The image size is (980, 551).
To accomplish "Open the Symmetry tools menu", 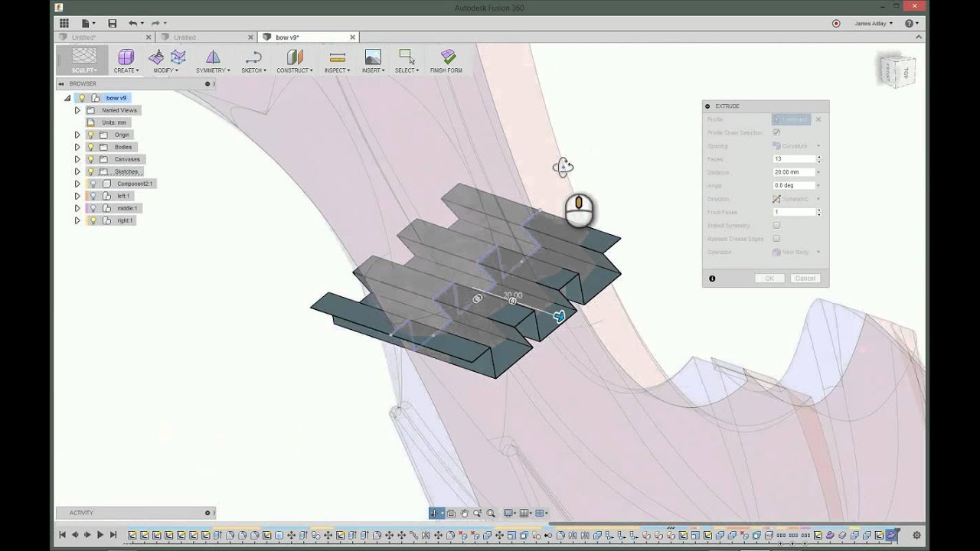I will click(x=213, y=60).
